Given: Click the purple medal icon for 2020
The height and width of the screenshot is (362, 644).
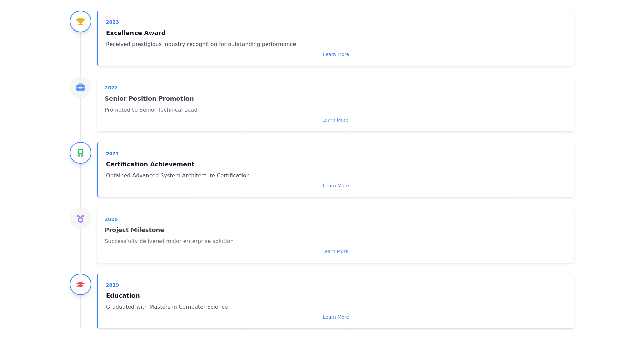Looking at the screenshot, I should [80, 219].
